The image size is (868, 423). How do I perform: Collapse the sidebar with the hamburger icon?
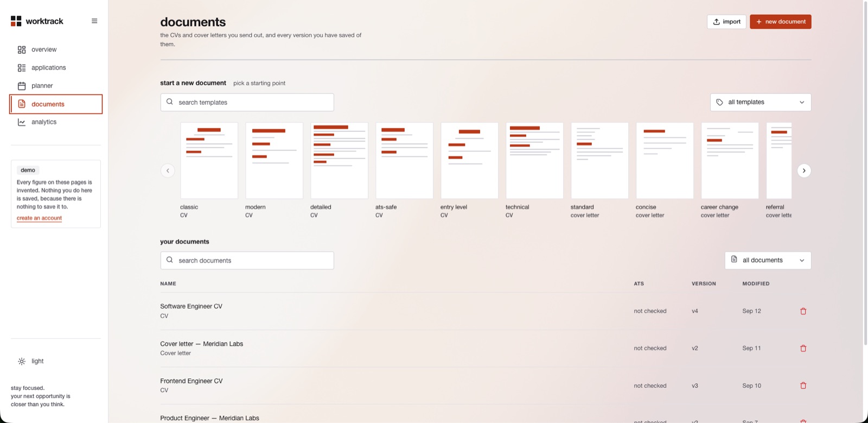[94, 21]
